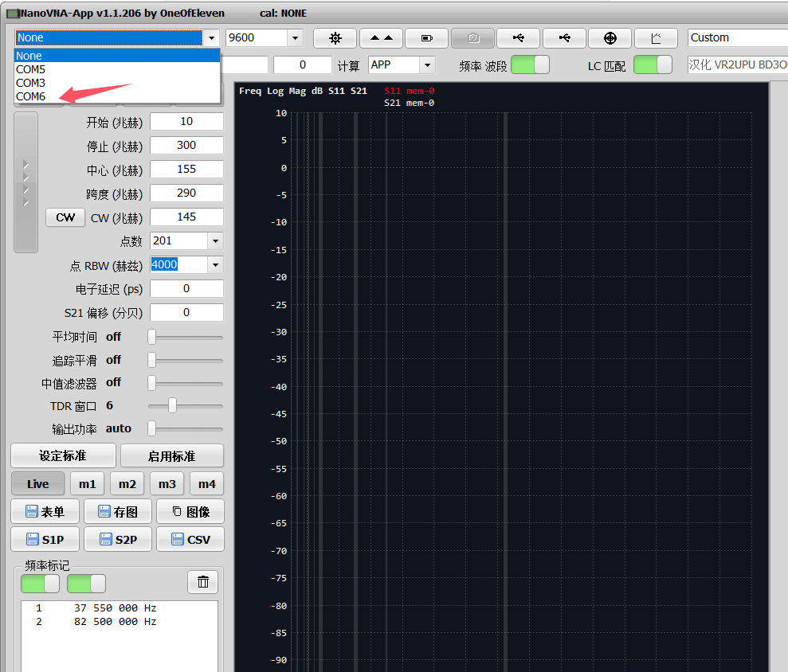This screenshot has height=672, width=788.
Task: Adjust the 追踪平滑 slider
Action: 151,360
